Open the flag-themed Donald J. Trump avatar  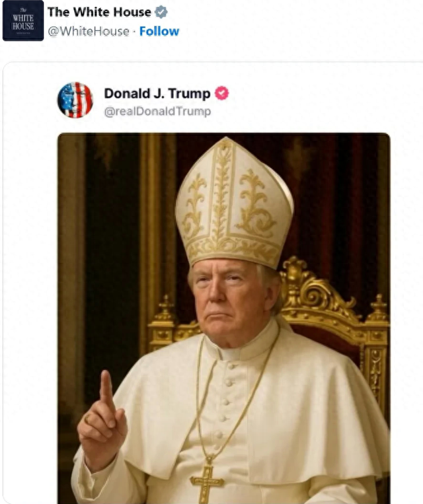point(75,100)
